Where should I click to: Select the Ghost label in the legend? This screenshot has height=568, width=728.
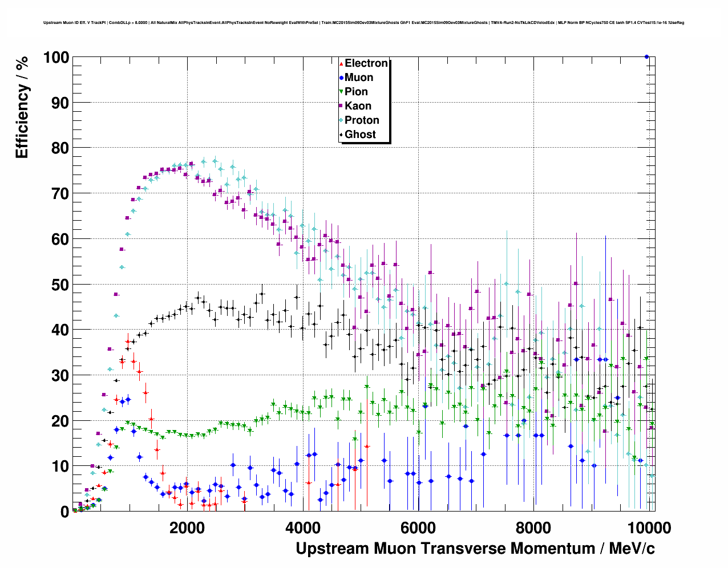[x=360, y=135]
